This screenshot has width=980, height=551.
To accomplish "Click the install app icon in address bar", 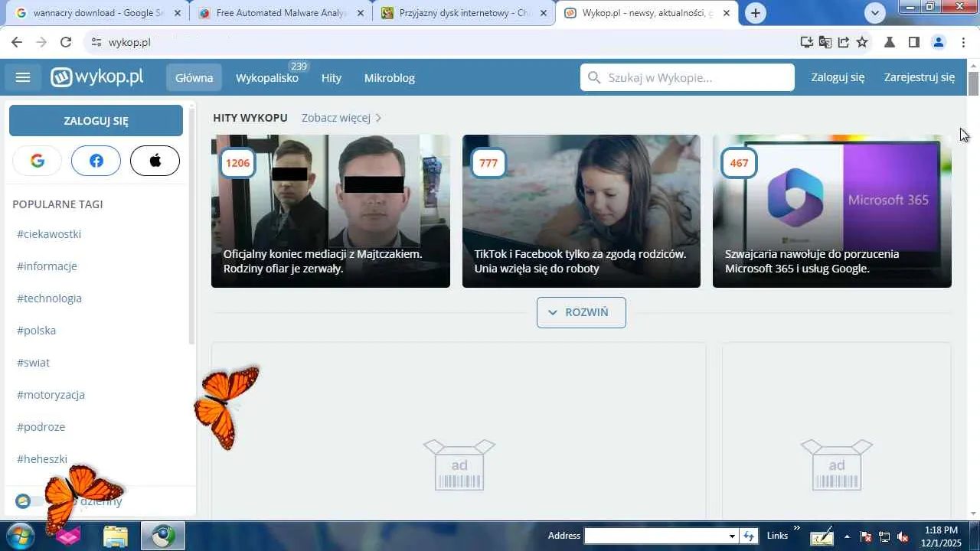I will click(x=807, y=42).
